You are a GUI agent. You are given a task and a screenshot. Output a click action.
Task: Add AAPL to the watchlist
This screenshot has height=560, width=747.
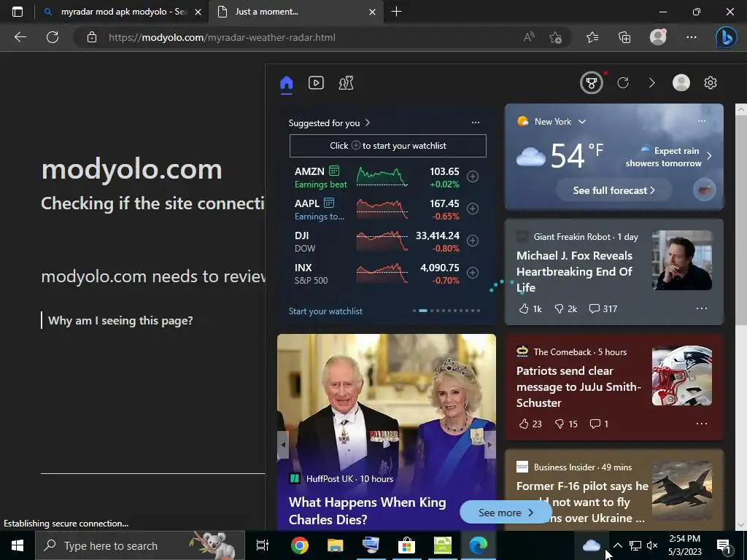coord(473,209)
